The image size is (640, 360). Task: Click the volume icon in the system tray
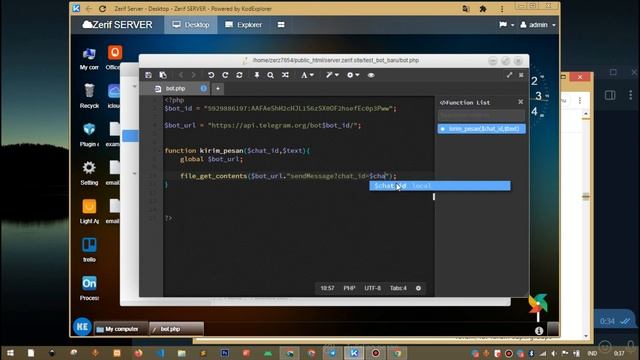(554, 353)
